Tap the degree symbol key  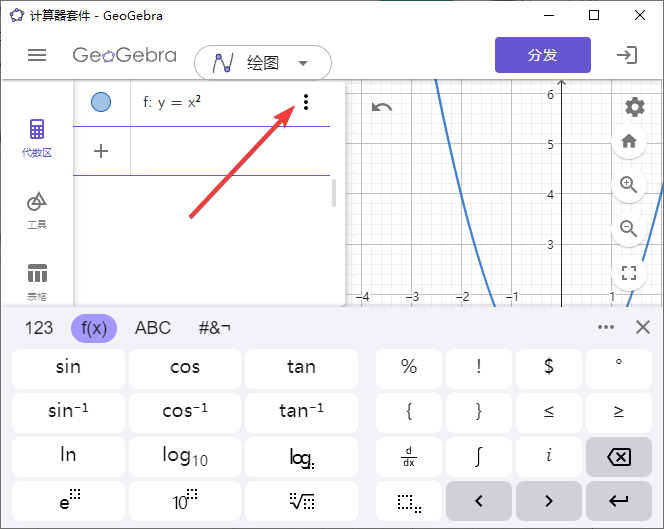(619, 368)
